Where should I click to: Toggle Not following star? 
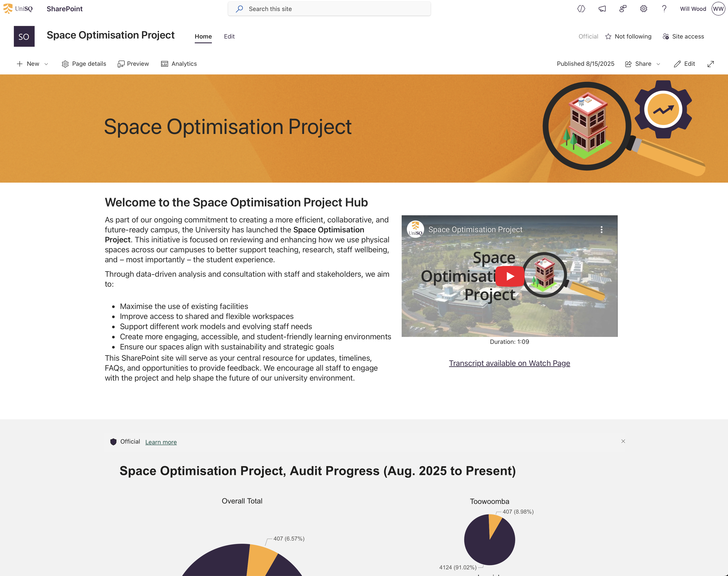(608, 36)
